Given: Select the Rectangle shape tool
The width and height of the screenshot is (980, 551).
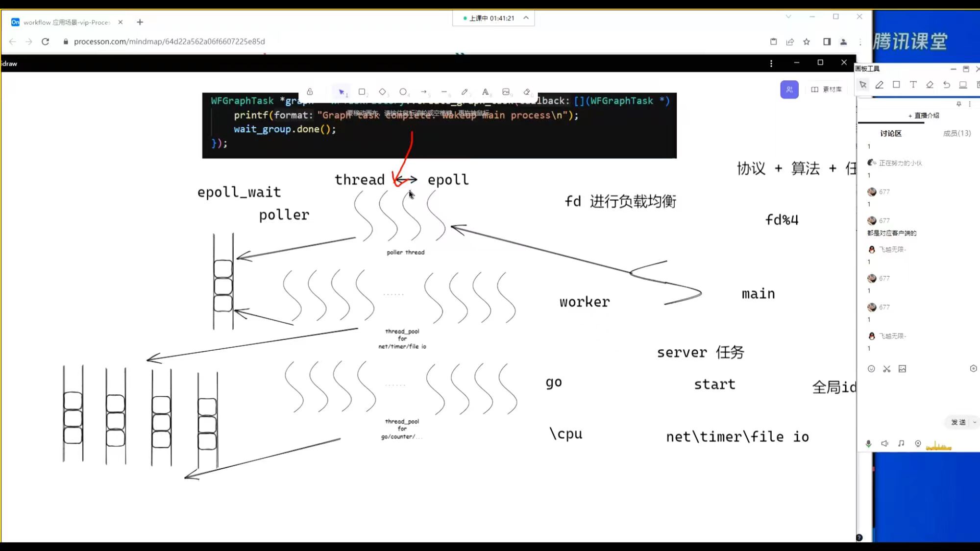Looking at the screenshot, I should (x=363, y=92).
